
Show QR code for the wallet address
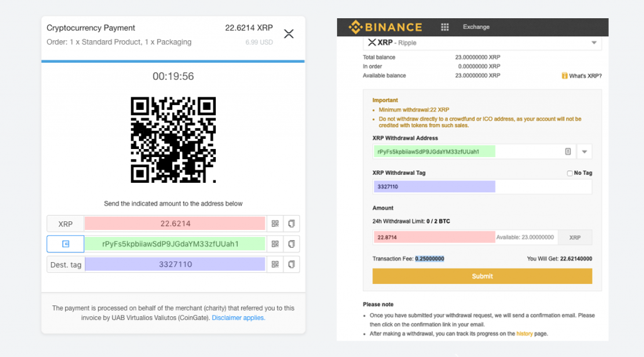[x=275, y=244]
